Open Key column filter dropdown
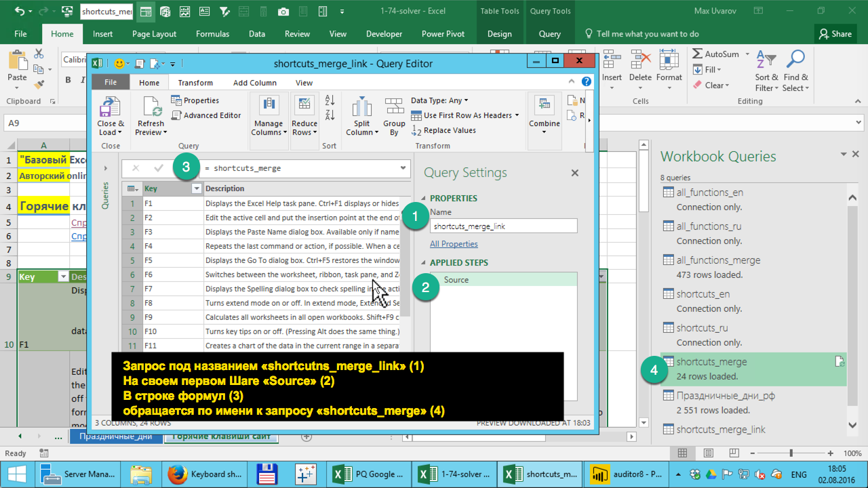This screenshot has width=868, height=488. pyautogui.click(x=197, y=188)
